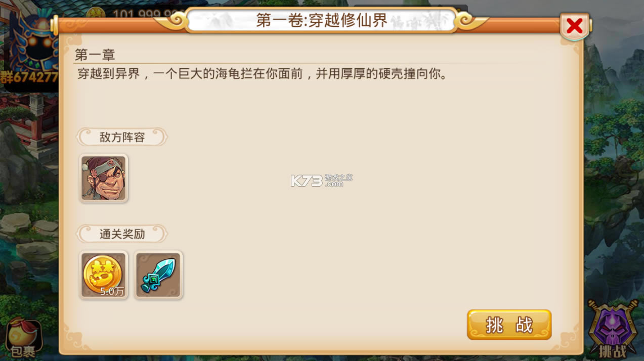
Task: Click the 5.0万 amount on coin reward
Action: point(112,291)
